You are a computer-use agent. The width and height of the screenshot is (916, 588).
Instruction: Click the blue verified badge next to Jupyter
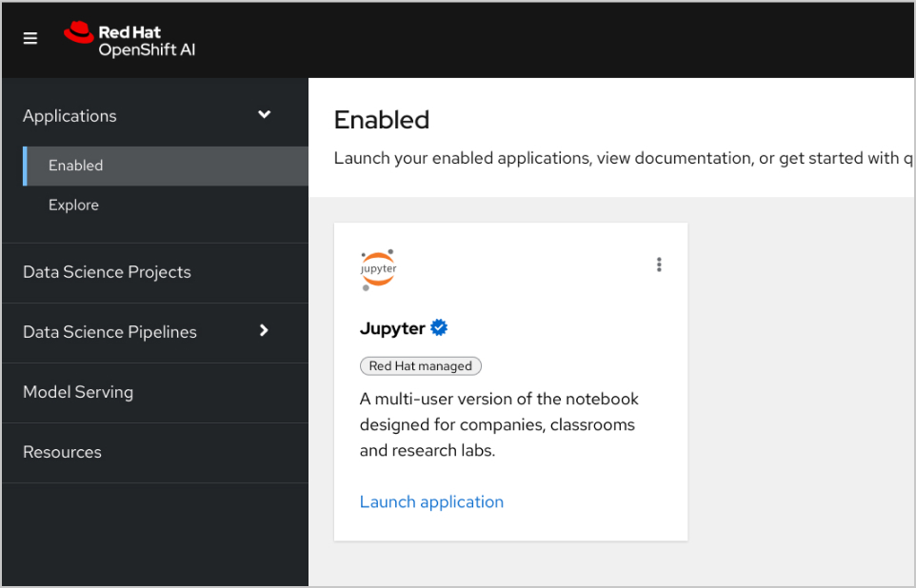[439, 326]
